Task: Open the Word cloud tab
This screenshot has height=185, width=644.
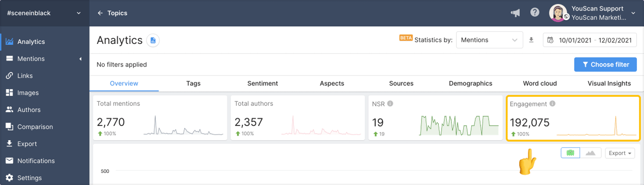Action: coord(540,83)
